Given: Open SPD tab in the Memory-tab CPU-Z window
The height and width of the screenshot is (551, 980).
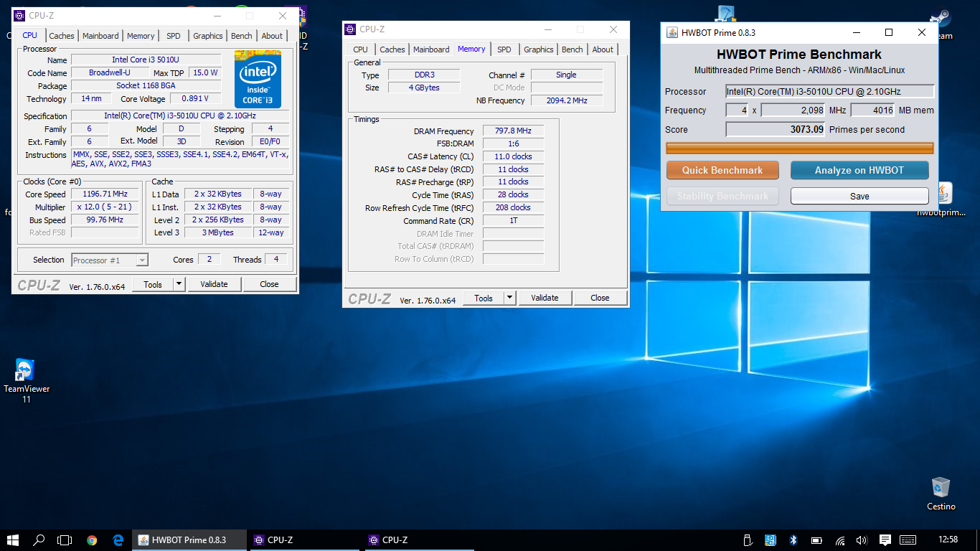Looking at the screenshot, I should click(x=504, y=50).
